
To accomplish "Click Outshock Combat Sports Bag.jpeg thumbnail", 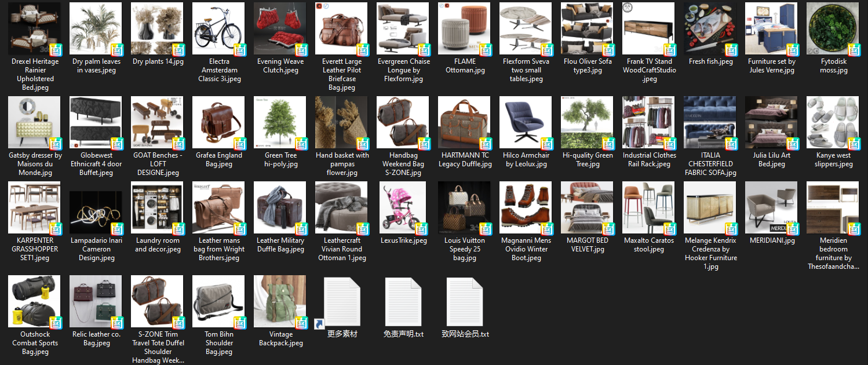I will (x=35, y=301).
